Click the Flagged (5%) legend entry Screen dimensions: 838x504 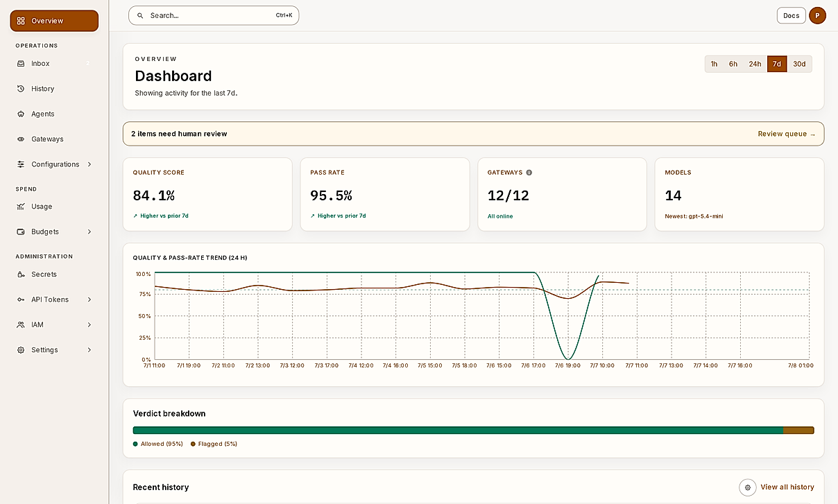tap(214, 444)
